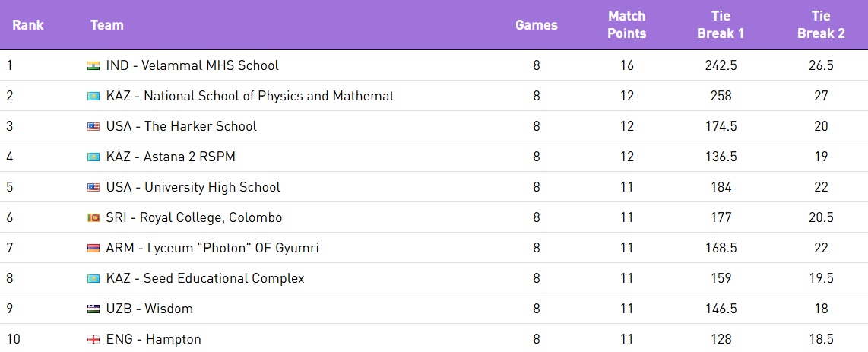
Task: Click the Uzbekistan flag next to Wisdom
Action: tap(93, 309)
